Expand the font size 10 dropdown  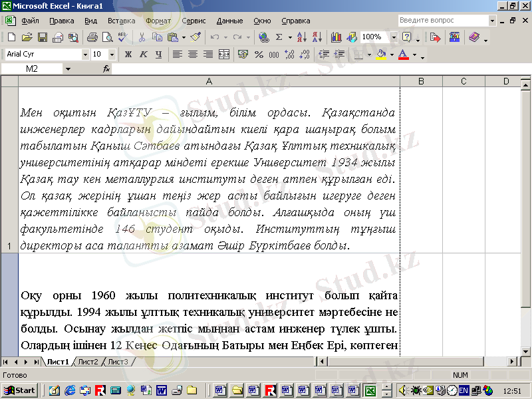112,55
